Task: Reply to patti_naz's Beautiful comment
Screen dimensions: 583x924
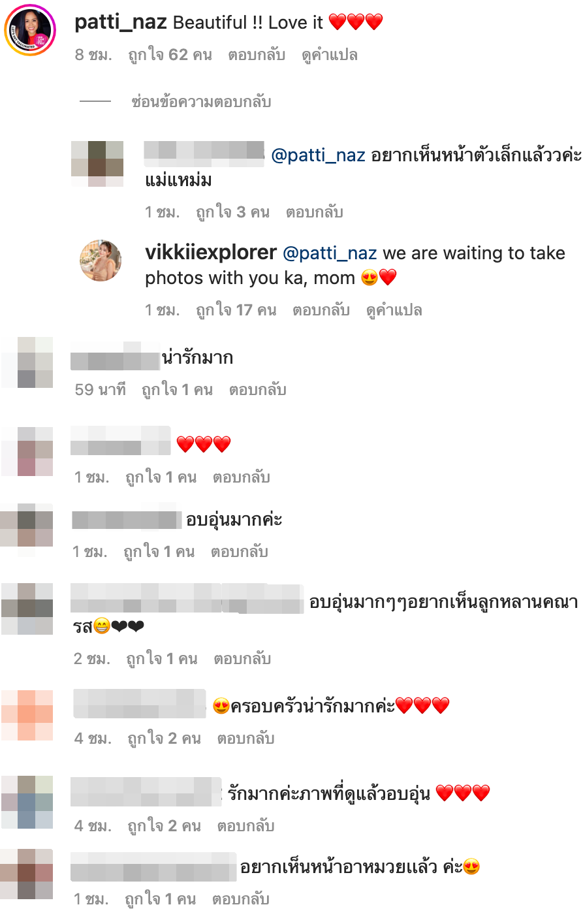Action: coord(257,55)
